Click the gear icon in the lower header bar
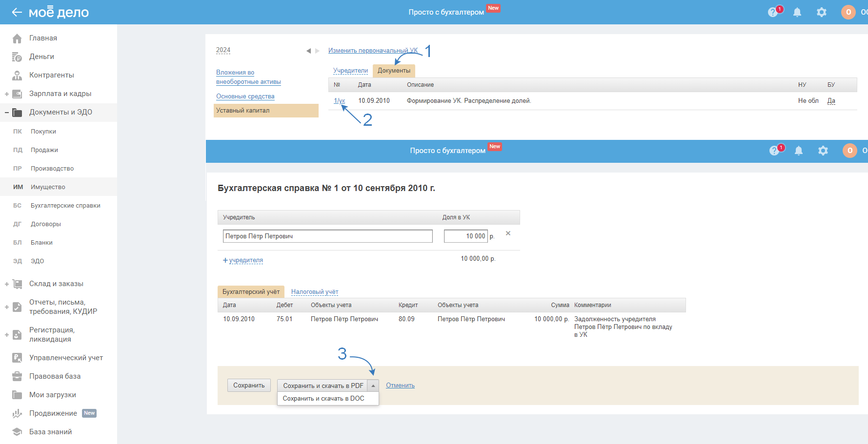The height and width of the screenshot is (444, 868). tap(823, 151)
